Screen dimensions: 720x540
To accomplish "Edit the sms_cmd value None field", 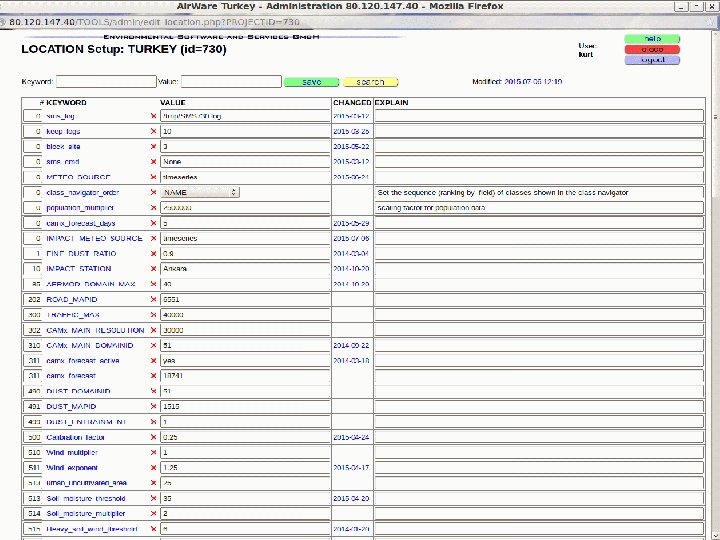I will (x=245, y=162).
